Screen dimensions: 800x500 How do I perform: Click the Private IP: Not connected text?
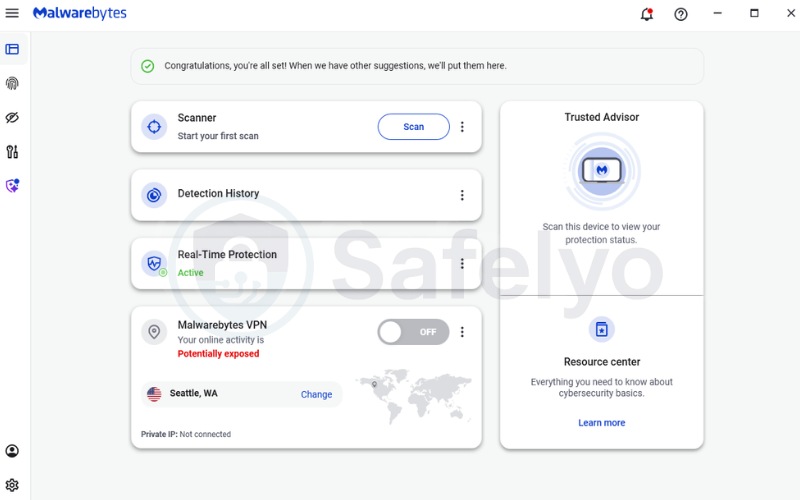click(186, 434)
